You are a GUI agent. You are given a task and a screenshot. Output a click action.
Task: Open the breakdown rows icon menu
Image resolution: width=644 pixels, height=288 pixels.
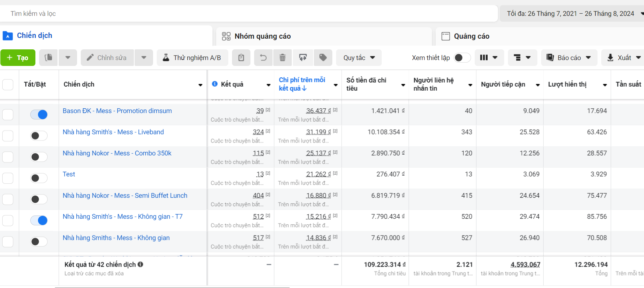tap(522, 57)
